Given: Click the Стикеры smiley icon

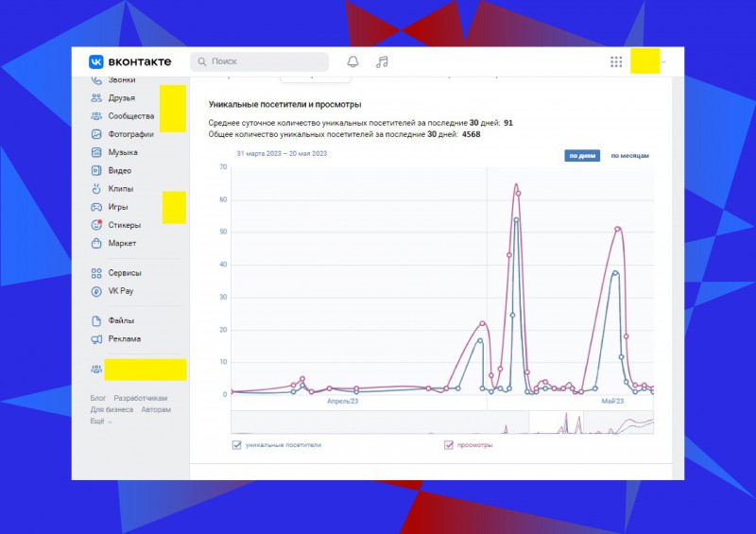Looking at the screenshot, I should (96, 225).
